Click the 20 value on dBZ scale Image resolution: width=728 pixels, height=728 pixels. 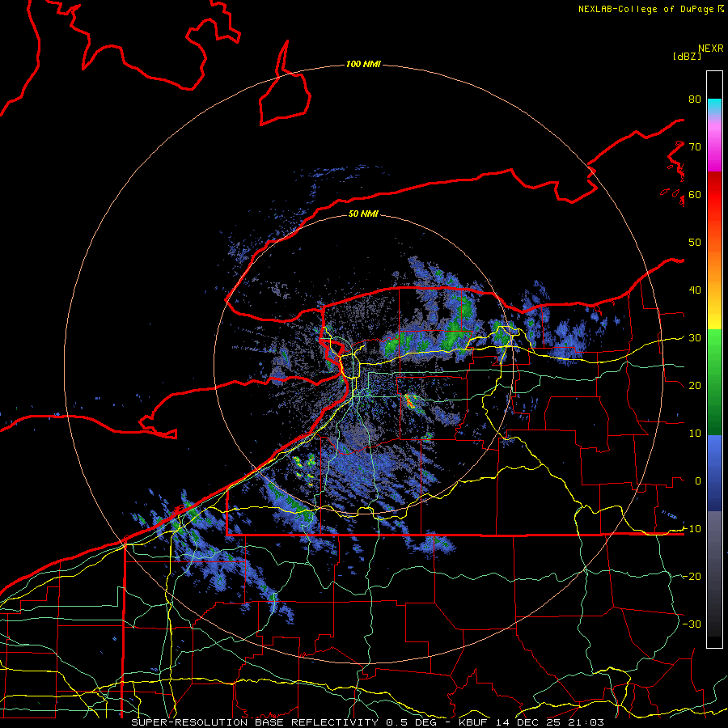695,385
